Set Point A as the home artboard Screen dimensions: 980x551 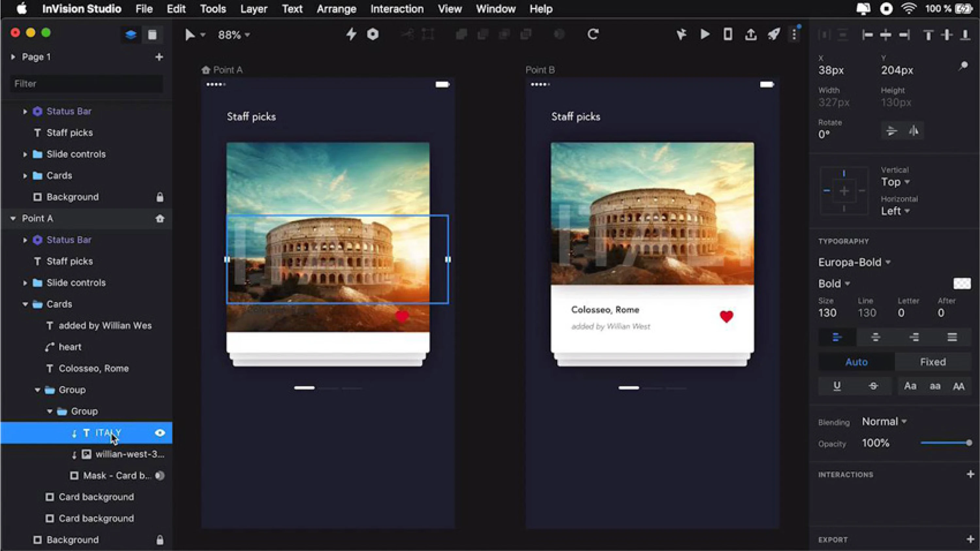click(x=160, y=218)
